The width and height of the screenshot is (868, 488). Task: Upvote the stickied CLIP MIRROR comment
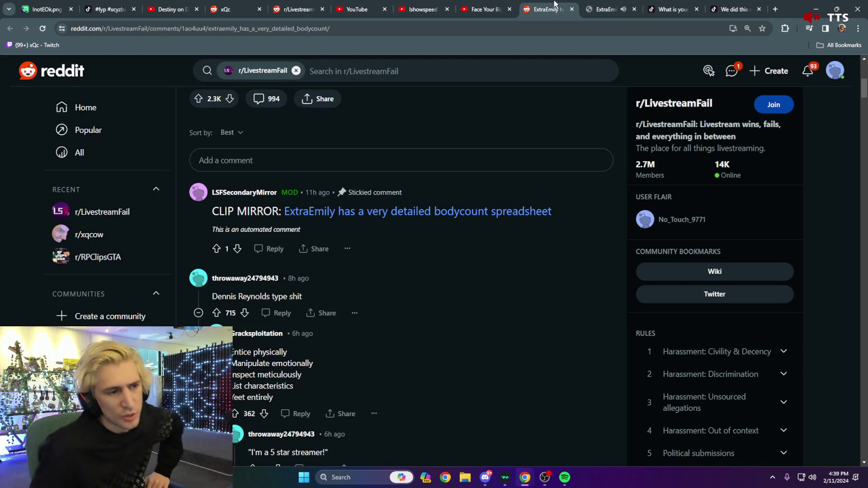click(217, 249)
